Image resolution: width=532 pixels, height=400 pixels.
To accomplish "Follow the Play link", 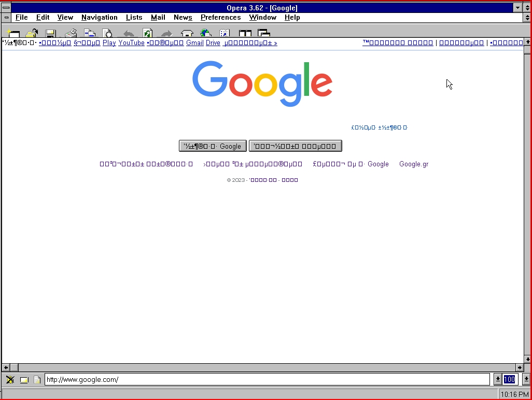I will click(109, 42).
